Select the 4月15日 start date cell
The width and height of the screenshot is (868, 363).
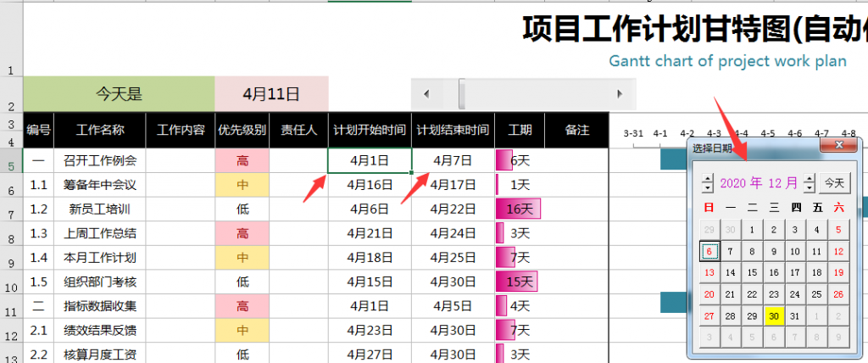(370, 282)
